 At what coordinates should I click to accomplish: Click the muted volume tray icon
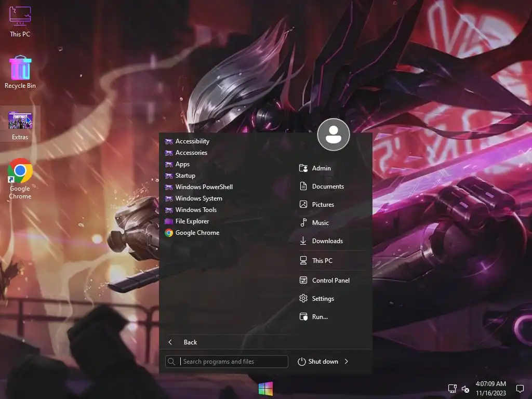(x=465, y=389)
